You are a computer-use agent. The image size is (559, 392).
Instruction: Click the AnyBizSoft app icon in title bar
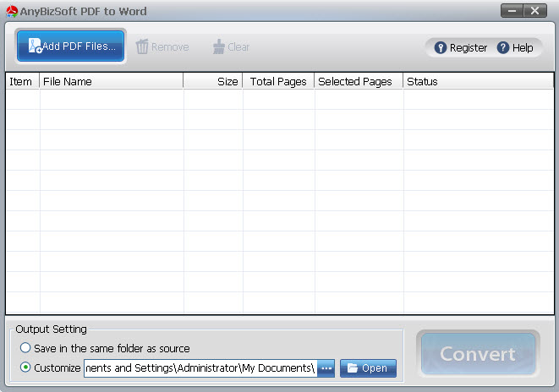click(12, 11)
